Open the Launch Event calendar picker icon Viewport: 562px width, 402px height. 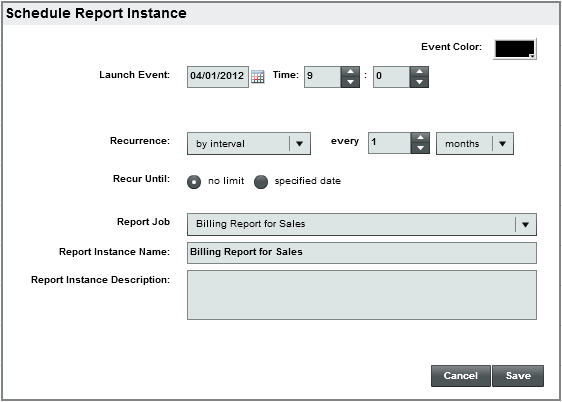pos(258,77)
